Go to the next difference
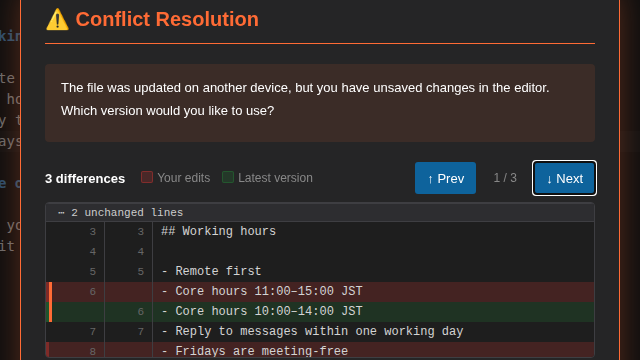Image resolution: width=640 pixels, height=360 pixels. pos(564,178)
